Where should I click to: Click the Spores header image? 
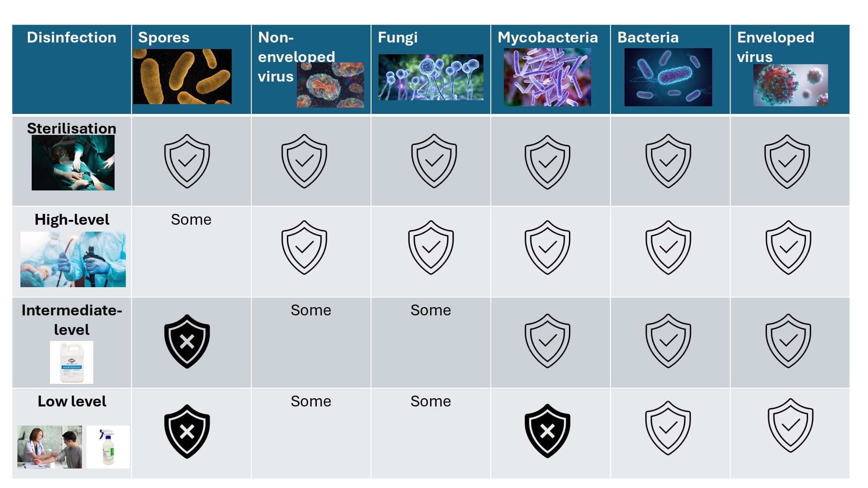click(x=182, y=76)
